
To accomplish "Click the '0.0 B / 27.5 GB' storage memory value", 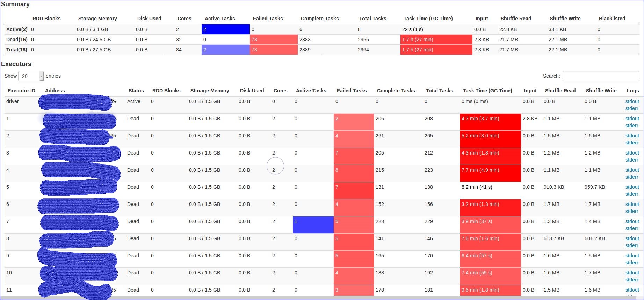I will tap(94, 50).
